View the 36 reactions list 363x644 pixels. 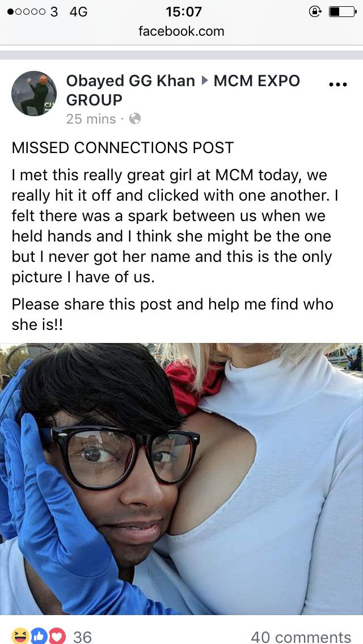(x=82, y=637)
